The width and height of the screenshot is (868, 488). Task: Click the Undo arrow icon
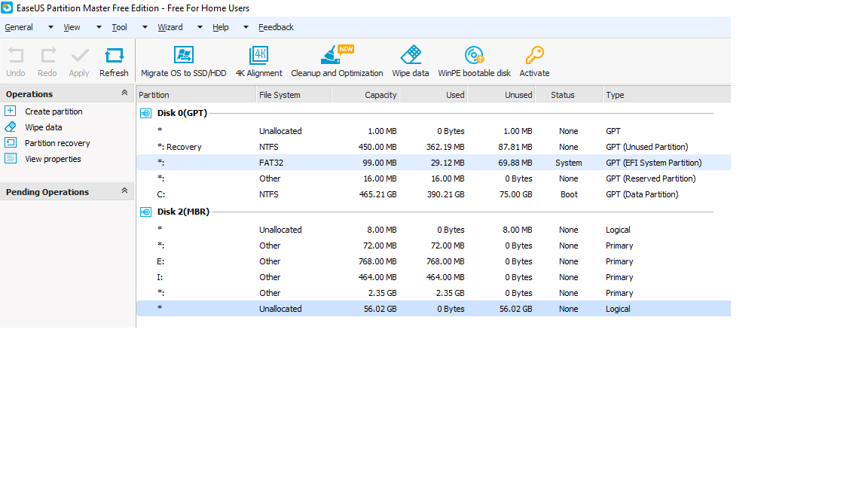click(x=16, y=55)
